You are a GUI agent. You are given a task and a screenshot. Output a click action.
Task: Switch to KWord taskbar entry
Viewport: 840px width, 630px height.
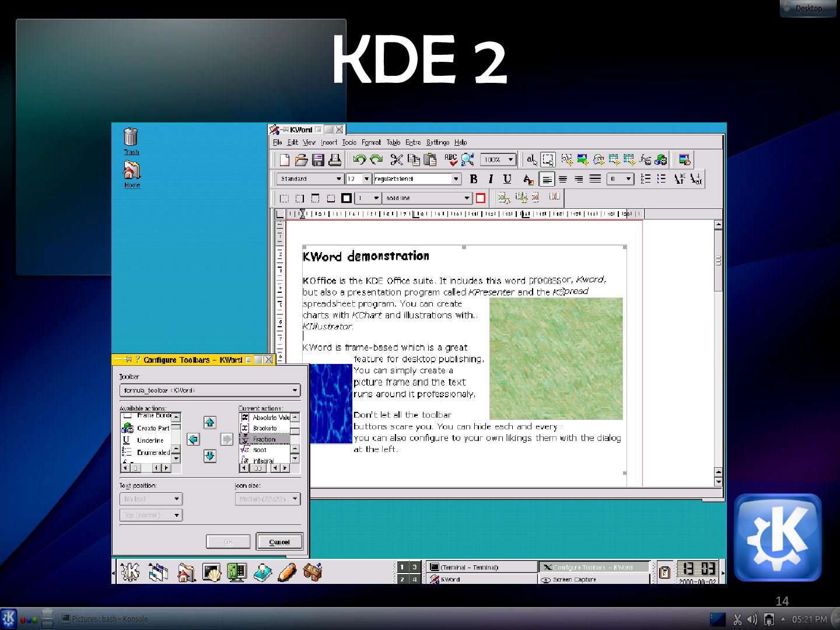(482, 579)
